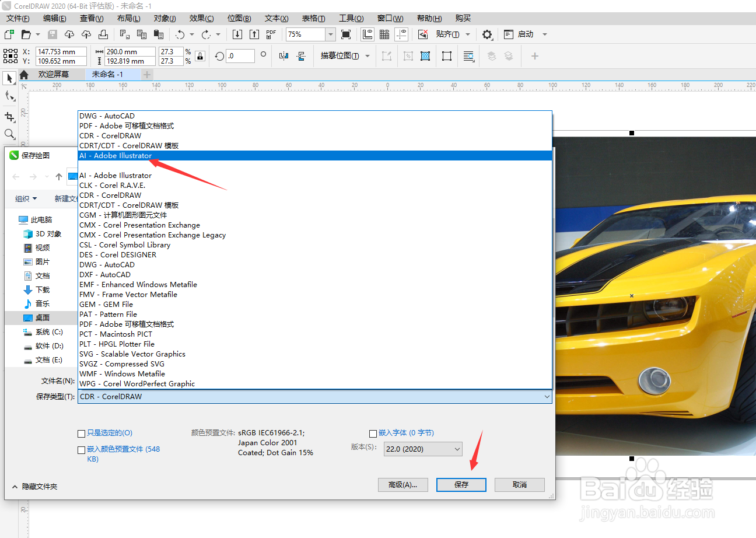
Task: Click the X position field 147.753 mm
Action: [61, 51]
